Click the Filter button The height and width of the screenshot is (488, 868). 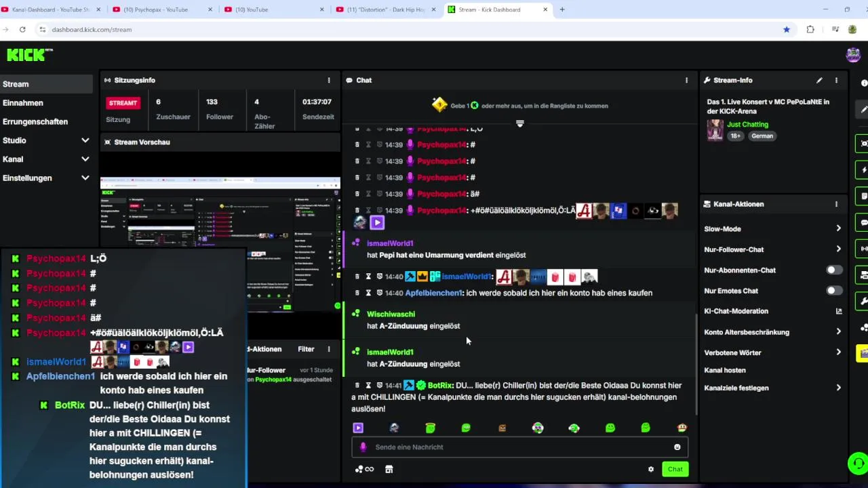[306, 349]
